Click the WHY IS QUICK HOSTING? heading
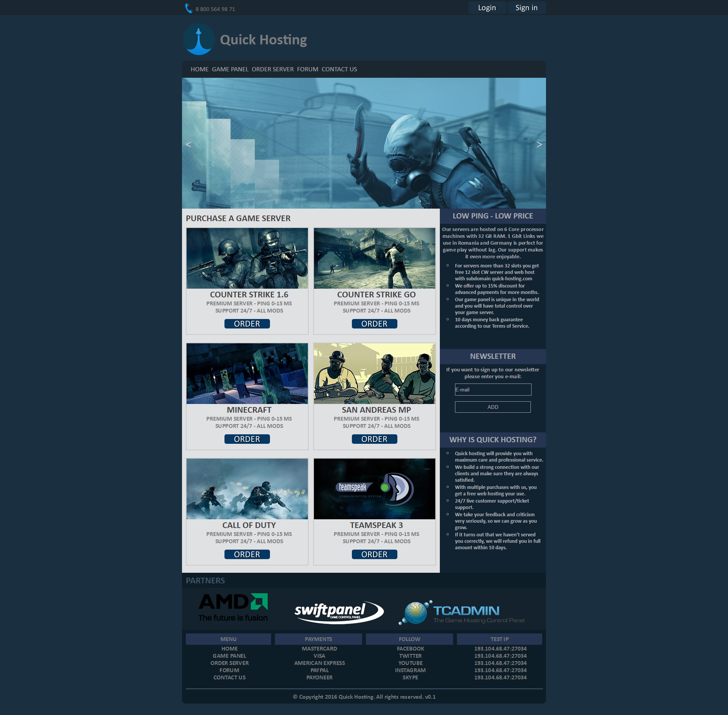728x715 pixels. pyautogui.click(x=493, y=440)
